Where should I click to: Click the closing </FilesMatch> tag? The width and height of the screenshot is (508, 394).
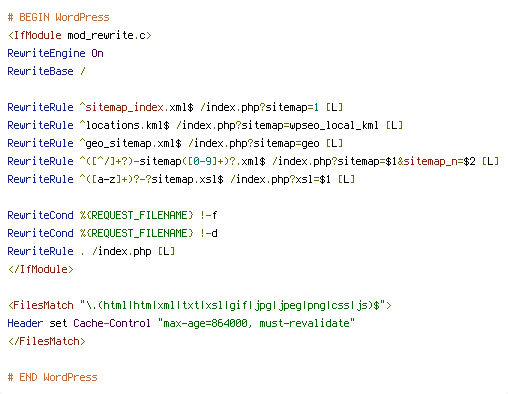(46, 341)
